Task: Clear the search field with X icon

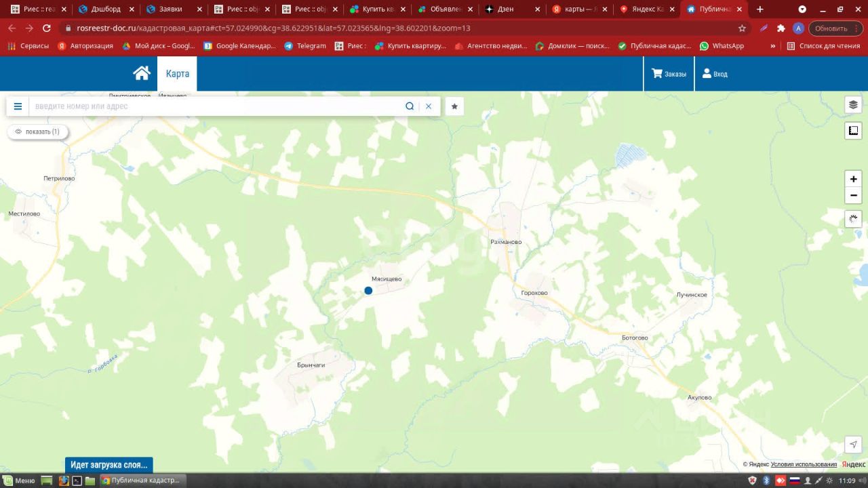Action: coord(429,106)
